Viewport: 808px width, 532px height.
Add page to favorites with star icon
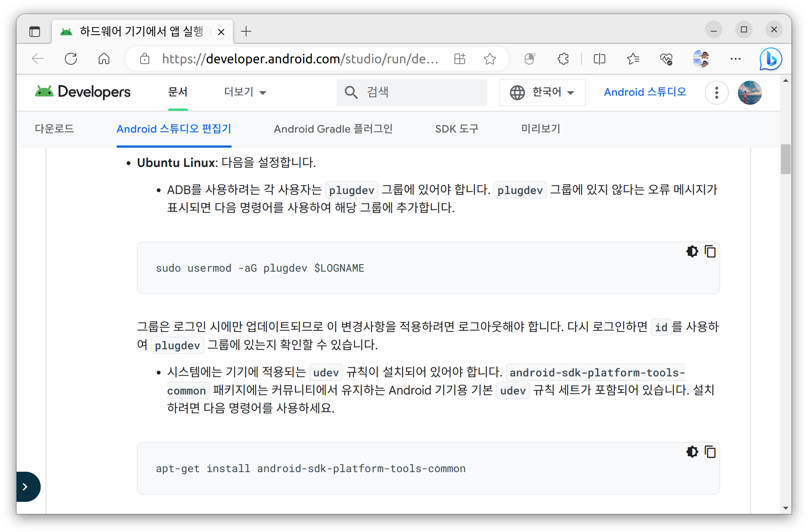490,59
